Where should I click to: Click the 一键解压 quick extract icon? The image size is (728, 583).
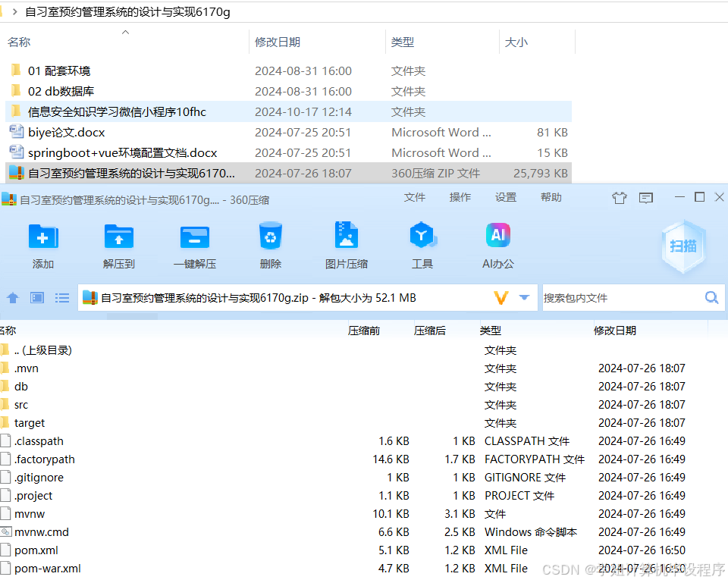195,243
